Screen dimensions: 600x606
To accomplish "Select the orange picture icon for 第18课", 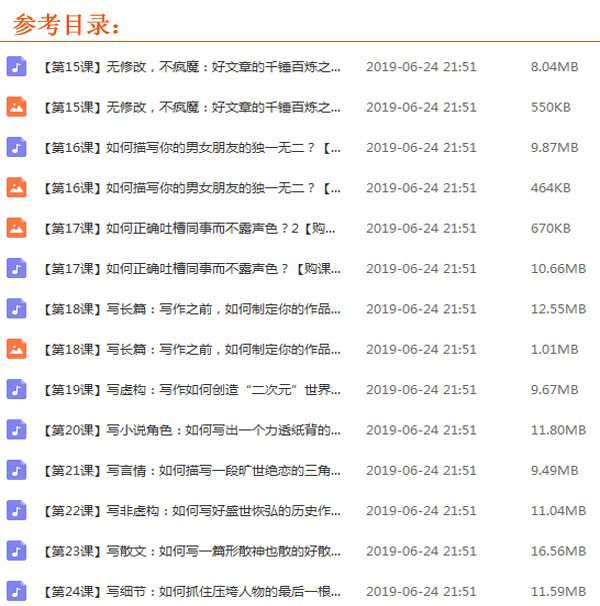I will [16, 349].
